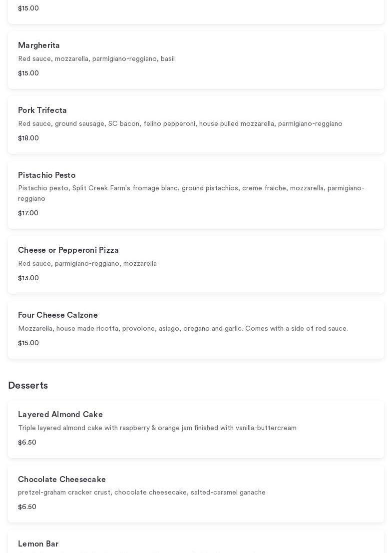Click the Pork Trifecta ingredients description
The height and width of the screenshot is (553, 392).
click(180, 124)
